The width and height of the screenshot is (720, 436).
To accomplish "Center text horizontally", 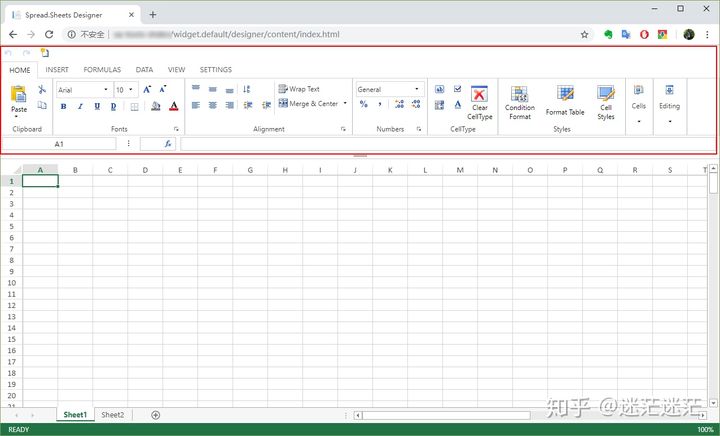I will pyautogui.click(x=213, y=106).
